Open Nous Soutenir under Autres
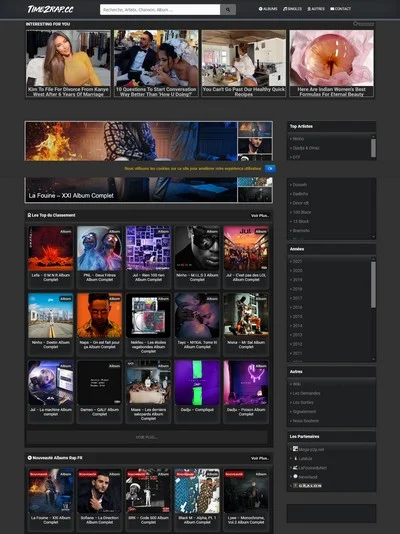 306,421
